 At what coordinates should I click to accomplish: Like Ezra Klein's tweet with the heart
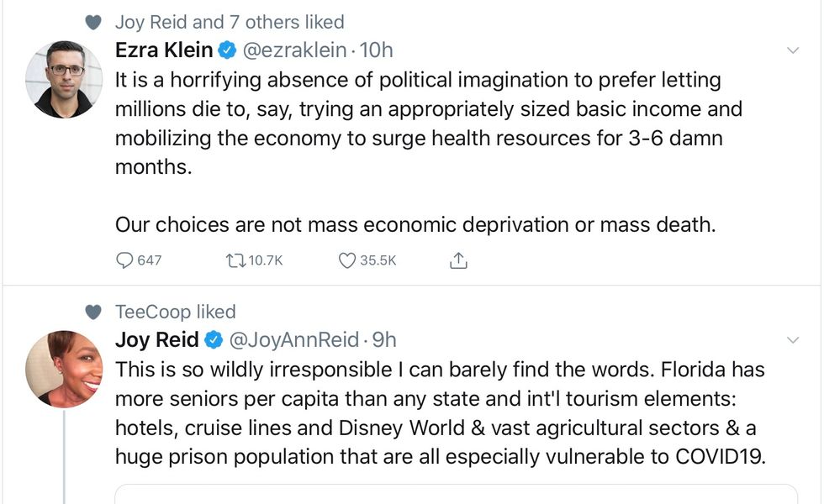(347, 260)
